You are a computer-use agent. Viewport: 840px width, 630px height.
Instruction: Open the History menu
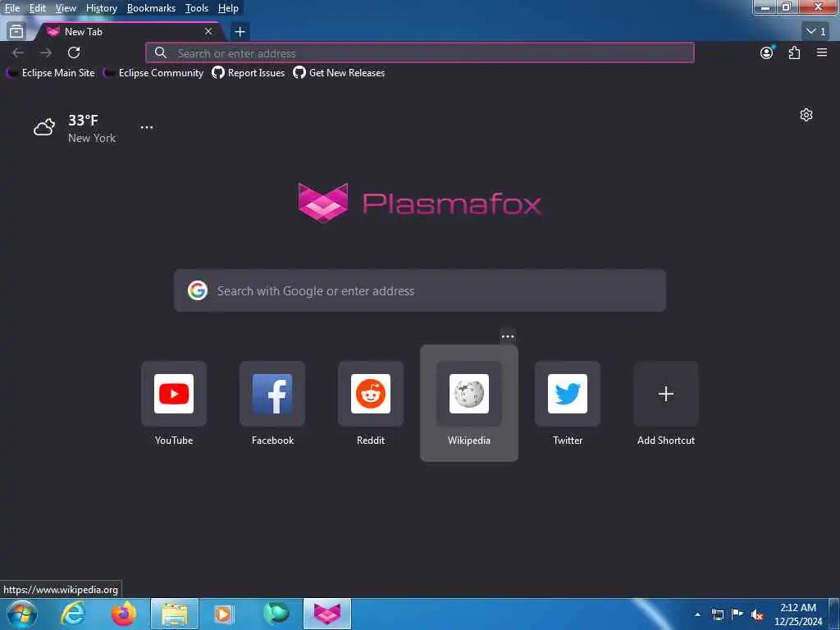(x=101, y=8)
